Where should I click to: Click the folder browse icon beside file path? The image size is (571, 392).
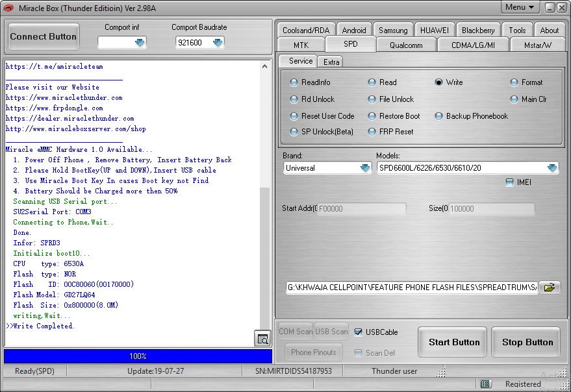(x=549, y=287)
